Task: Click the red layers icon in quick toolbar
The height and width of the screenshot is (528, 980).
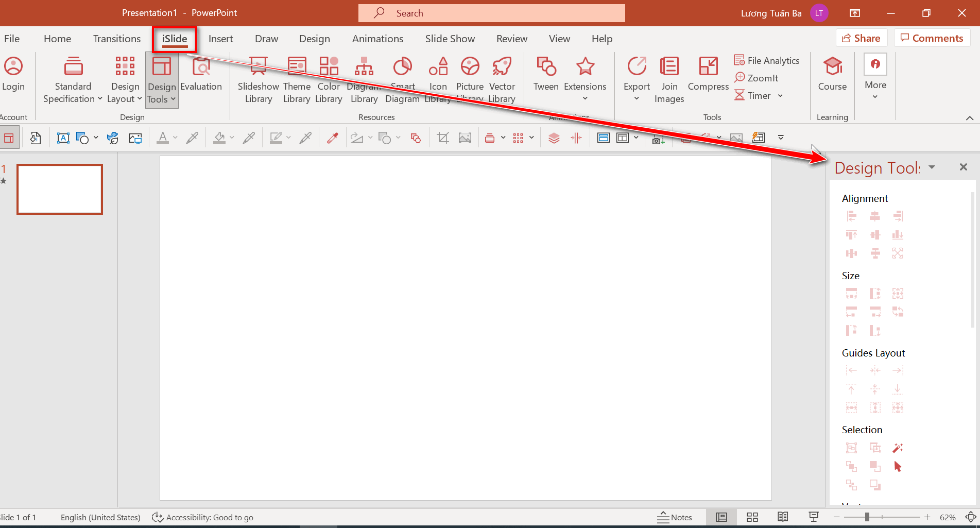Action: 554,138
